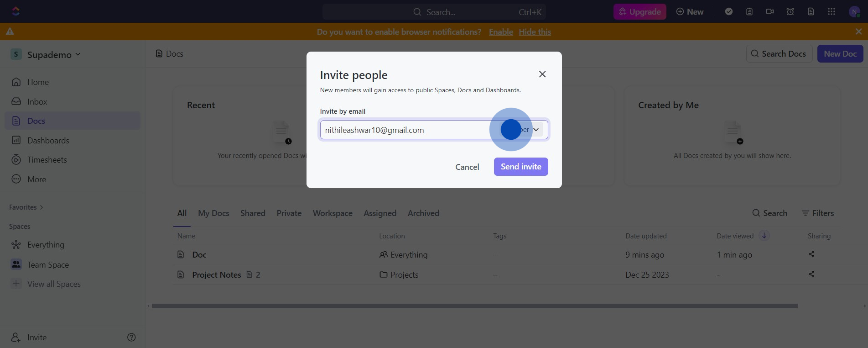The image size is (868, 348).
Task: Open the record clip camera icon
Action: coord(770,12)
